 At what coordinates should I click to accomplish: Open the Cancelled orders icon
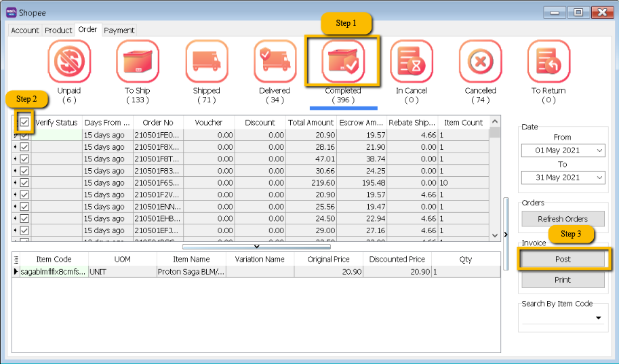tap(480, 62)
